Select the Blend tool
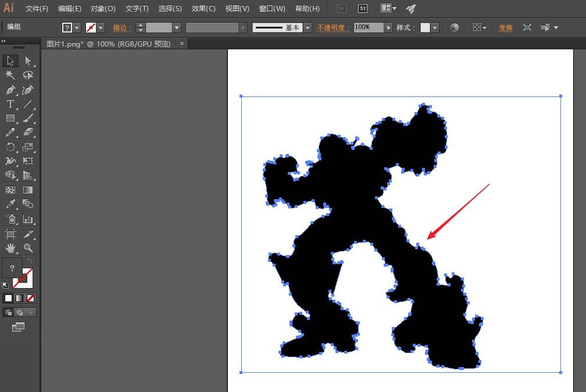 28,204
